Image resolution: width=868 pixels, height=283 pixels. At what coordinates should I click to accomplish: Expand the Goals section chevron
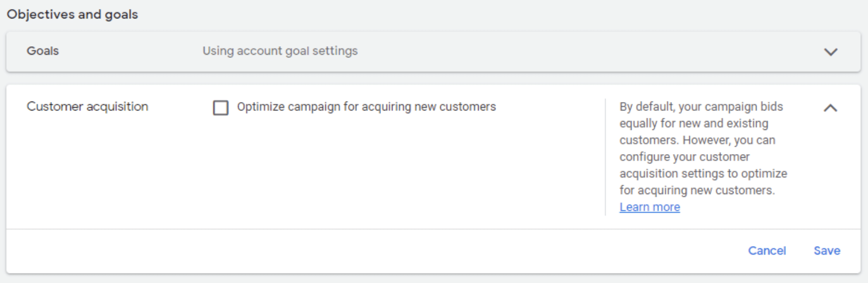click(x=830, y=52)
